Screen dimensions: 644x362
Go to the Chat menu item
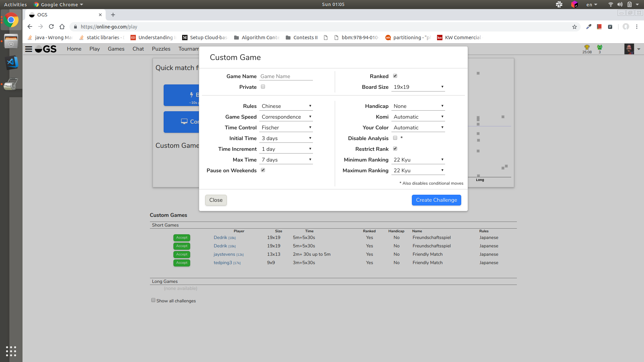(x=138, y=49)
